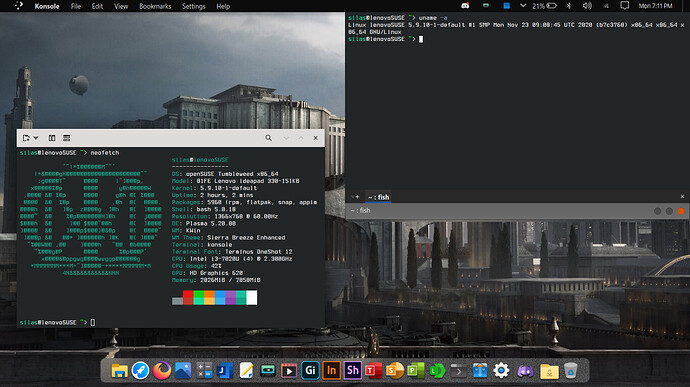The height and width of the screenshot is (387, 690).
Task: Open the calculator in the dock
Action: click(x=204, y=371)
